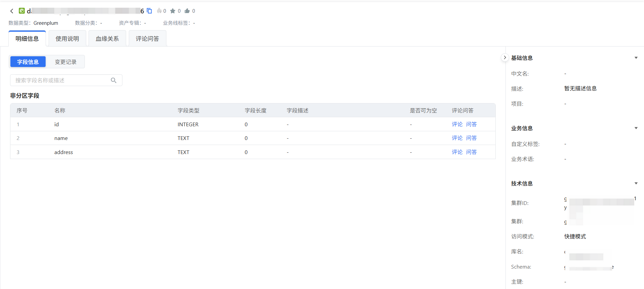Click the search magnifier icon

114,80
